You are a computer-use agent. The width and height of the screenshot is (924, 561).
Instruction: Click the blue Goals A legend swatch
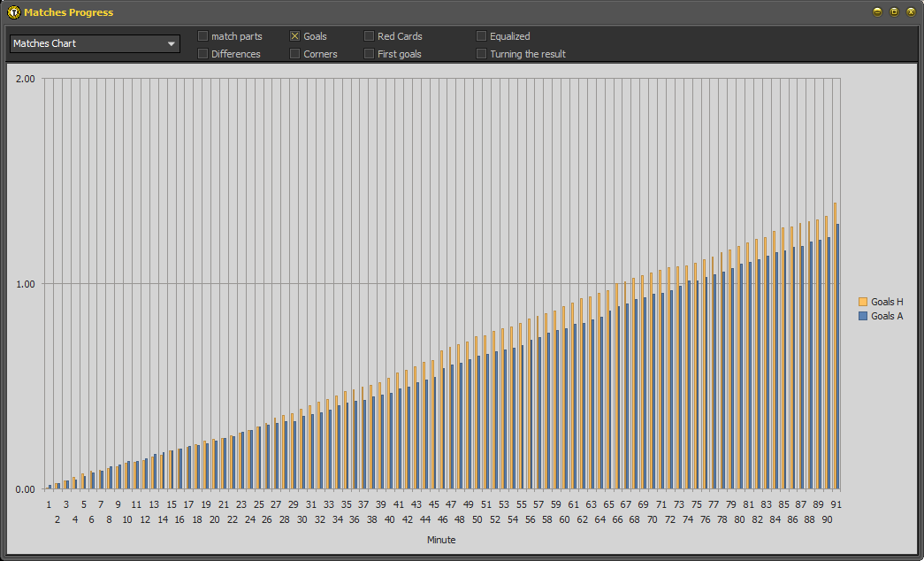point(863,316)
